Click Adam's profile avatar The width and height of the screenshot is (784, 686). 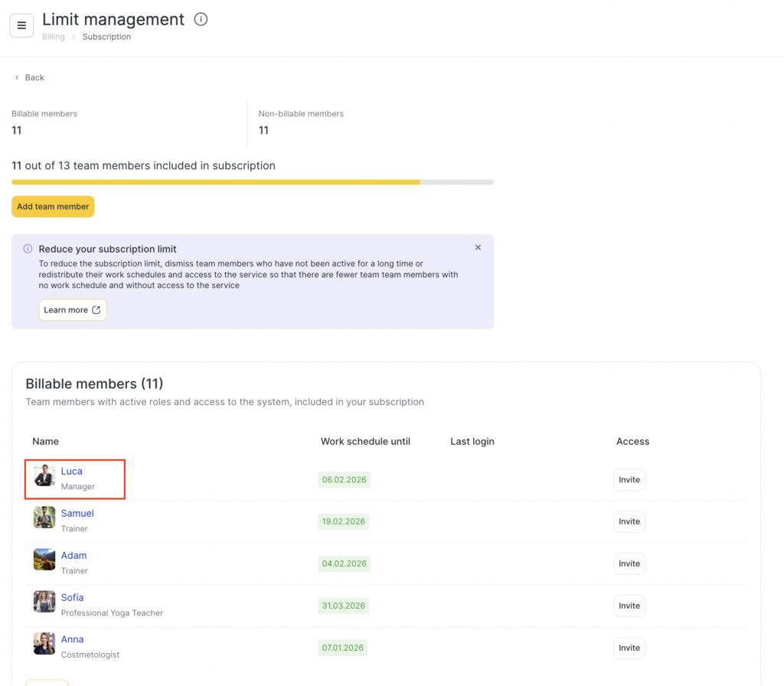44,560
